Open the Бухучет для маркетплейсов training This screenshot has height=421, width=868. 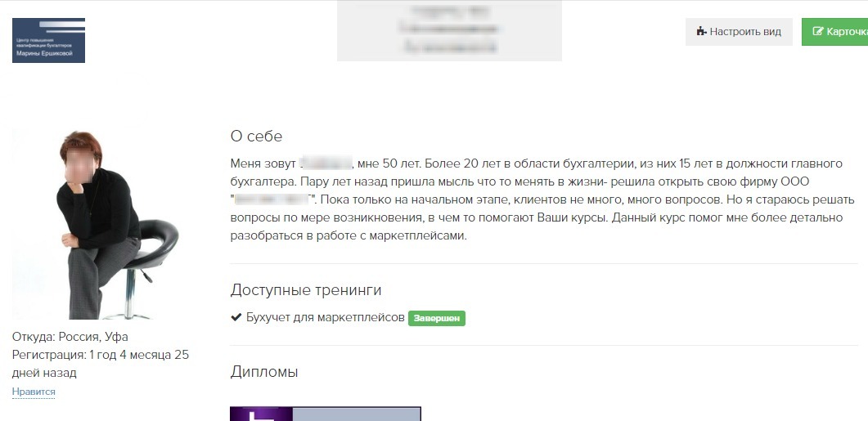point(326,318)
